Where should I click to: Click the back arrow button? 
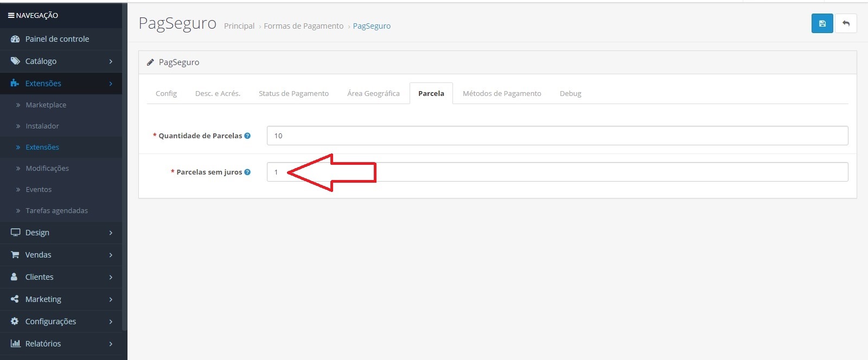pos(846,23)
